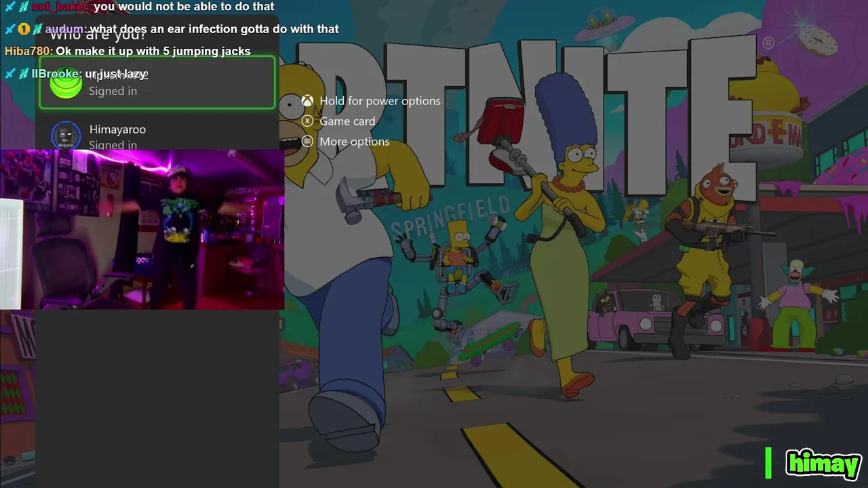Screen dimensions: 868x488
Task: Click the 'Who are you?' heading
Action: (x=98, y=35)
